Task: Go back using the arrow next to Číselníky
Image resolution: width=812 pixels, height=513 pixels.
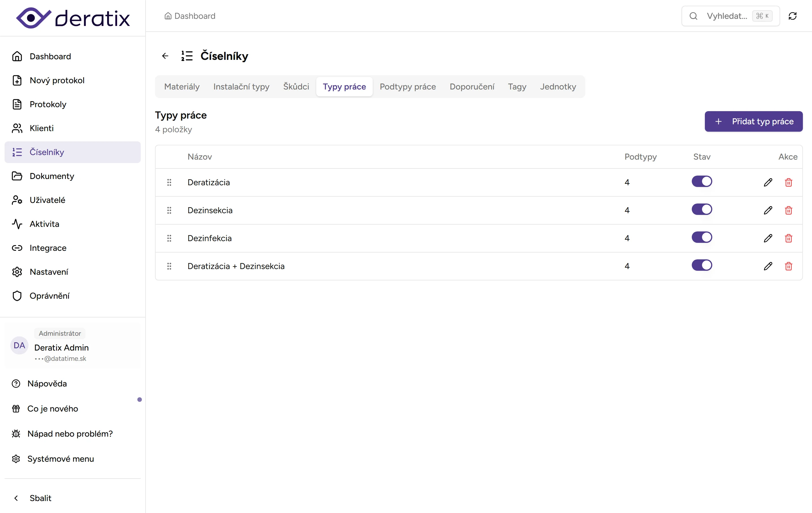Action: tap(165, 56)
